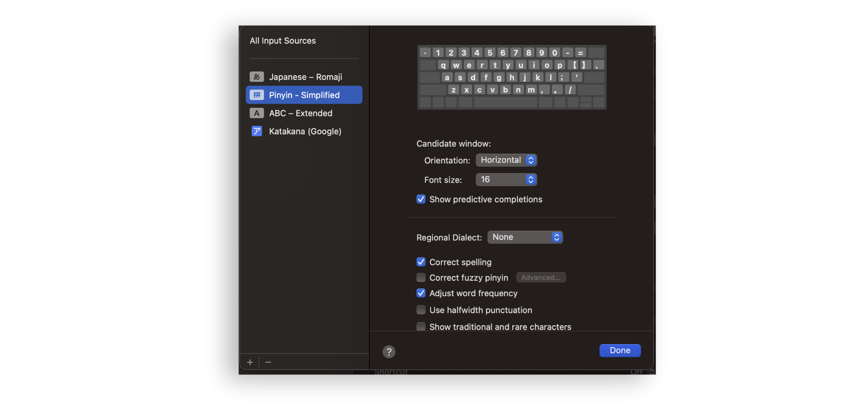This screenshot has height=410, width=868.
Task: Click the m key on keyboard preview
Action: point(531,90)
